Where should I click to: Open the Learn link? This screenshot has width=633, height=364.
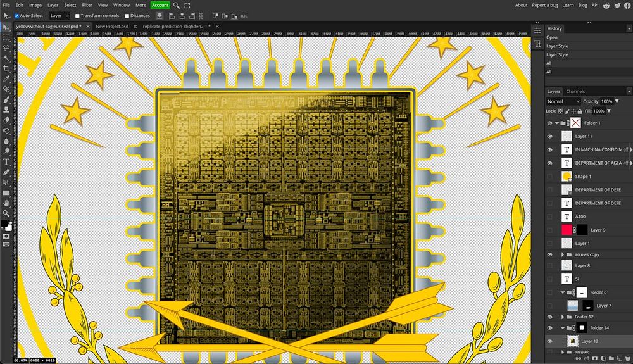[x=568, y=5]
